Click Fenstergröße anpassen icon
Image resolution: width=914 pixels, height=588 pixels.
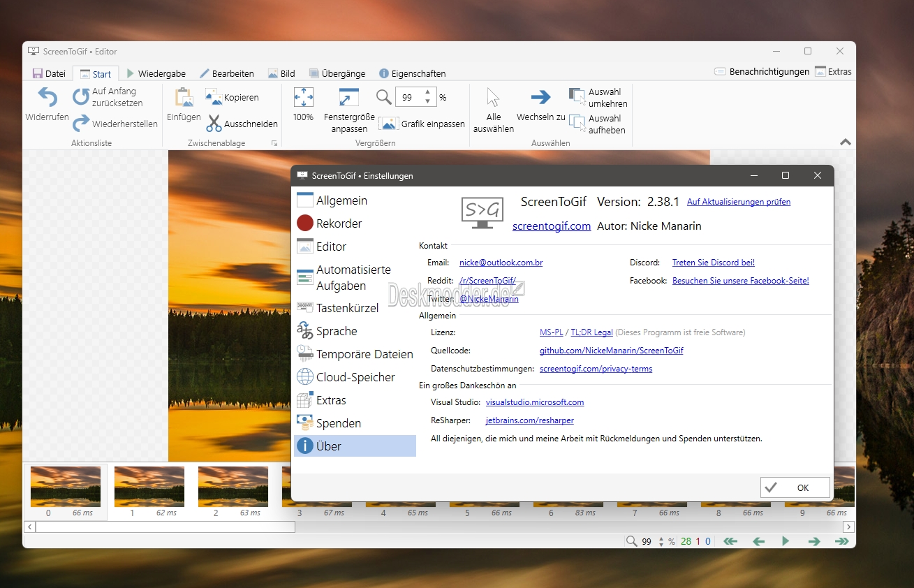(349, 97)
